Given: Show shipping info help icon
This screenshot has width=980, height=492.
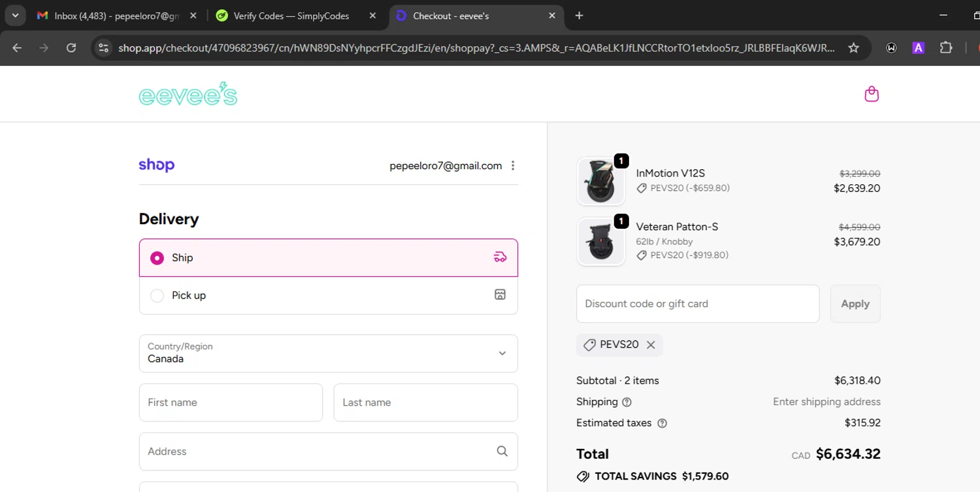Looking at the screenshot, I should tap(627, 402).
